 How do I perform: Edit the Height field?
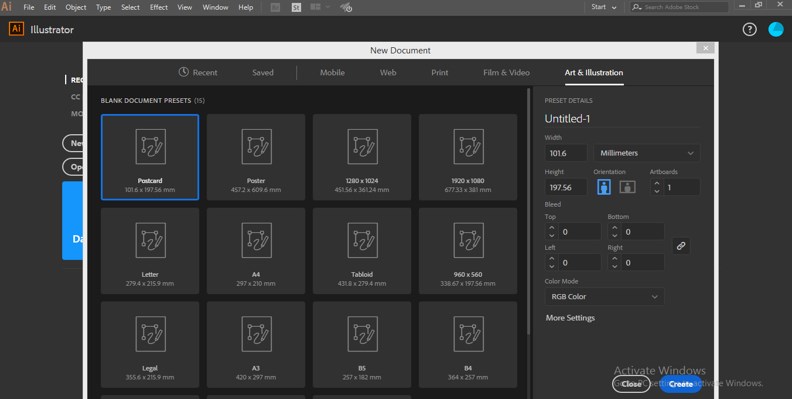coord(566,187)
